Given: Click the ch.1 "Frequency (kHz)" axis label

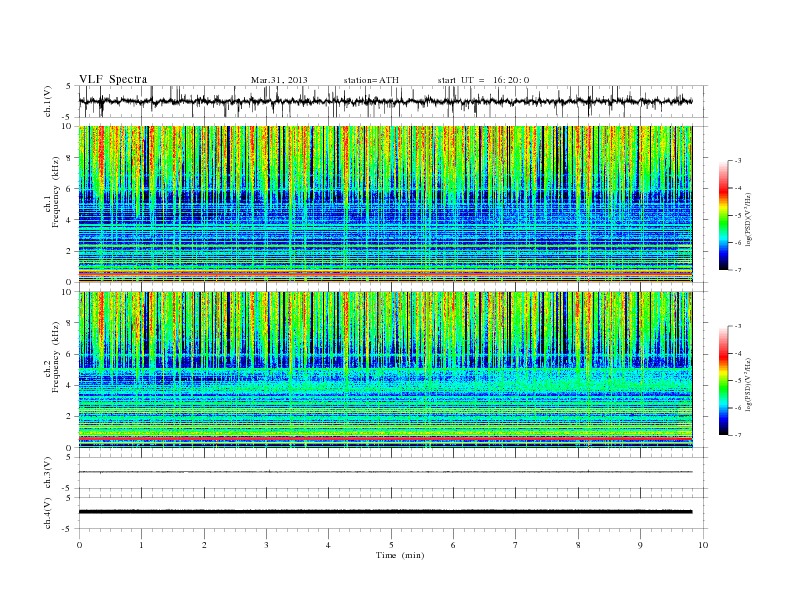Looking at the screenshot, I should coord(56,191).
